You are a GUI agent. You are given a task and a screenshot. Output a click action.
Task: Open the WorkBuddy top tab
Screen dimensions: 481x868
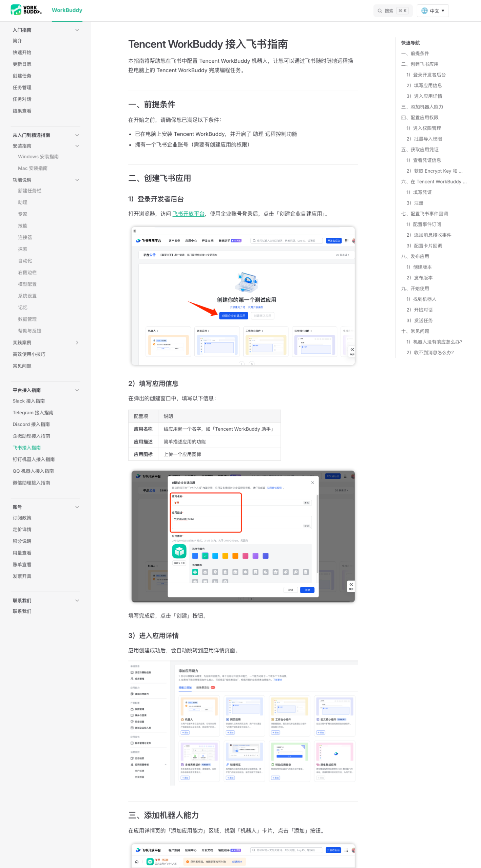pyautogui.click(x=67, y=10)
